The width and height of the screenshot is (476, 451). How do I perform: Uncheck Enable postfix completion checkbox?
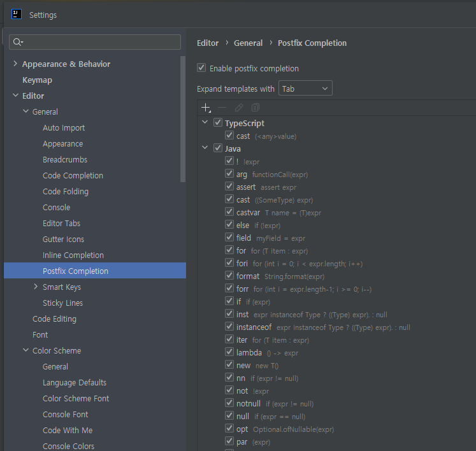tap(201, 68)
